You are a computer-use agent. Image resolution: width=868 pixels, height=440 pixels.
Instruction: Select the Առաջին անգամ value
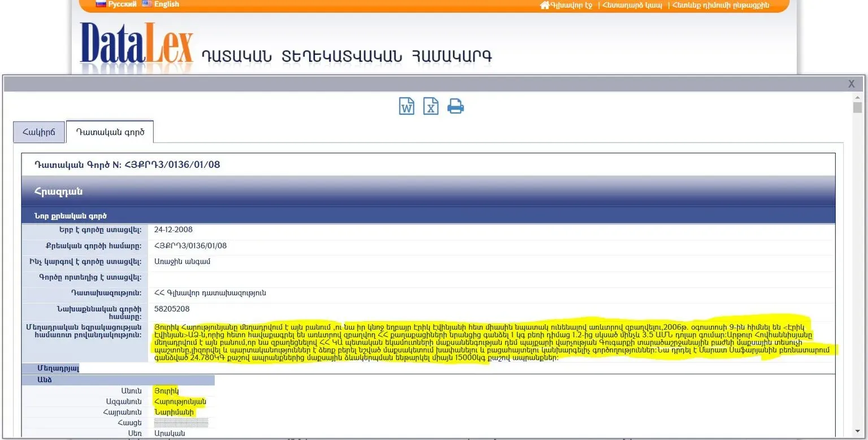click(183, 261)
